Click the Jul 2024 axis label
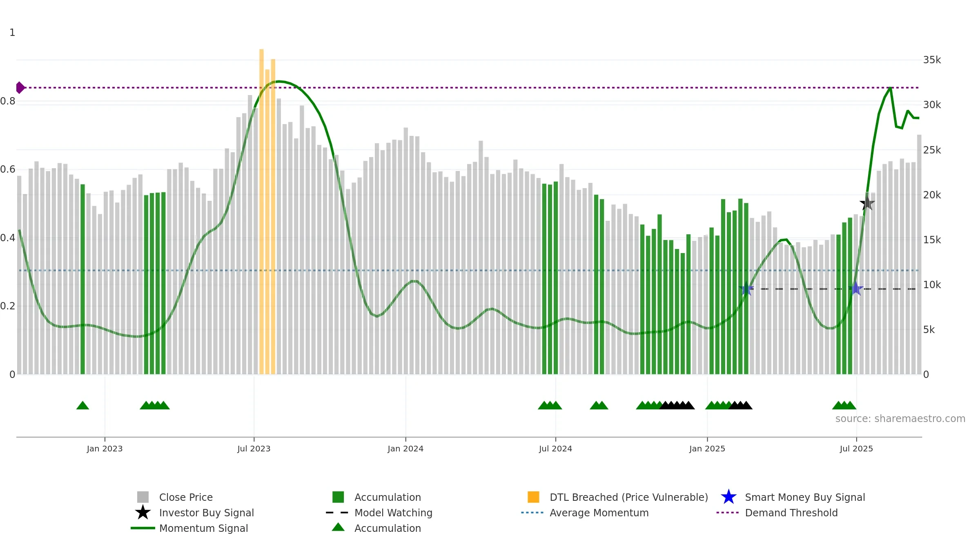The height and width of the screenshot is (551, 980). pos(555,449)
